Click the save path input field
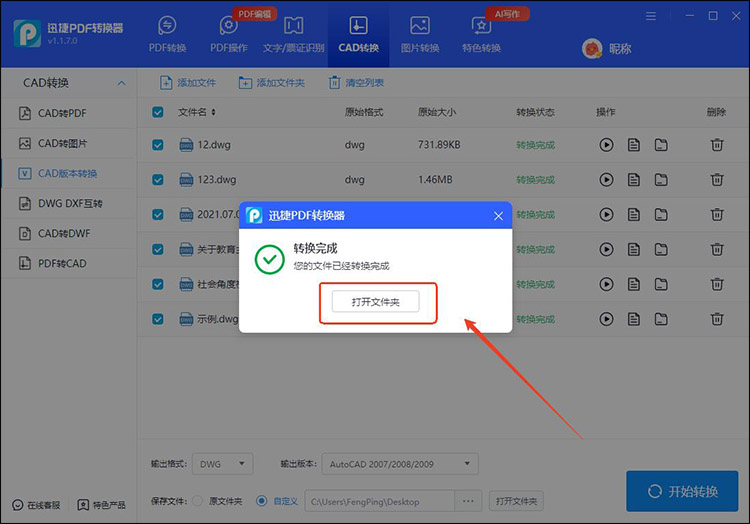 coord(380,502)
